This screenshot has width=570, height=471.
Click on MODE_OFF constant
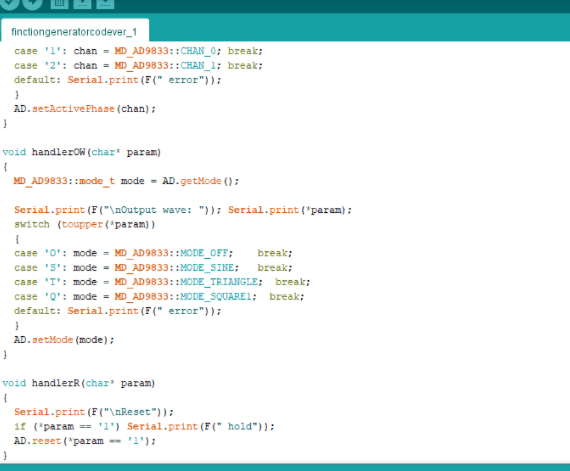pyautogui.click(x=204, y=253)
